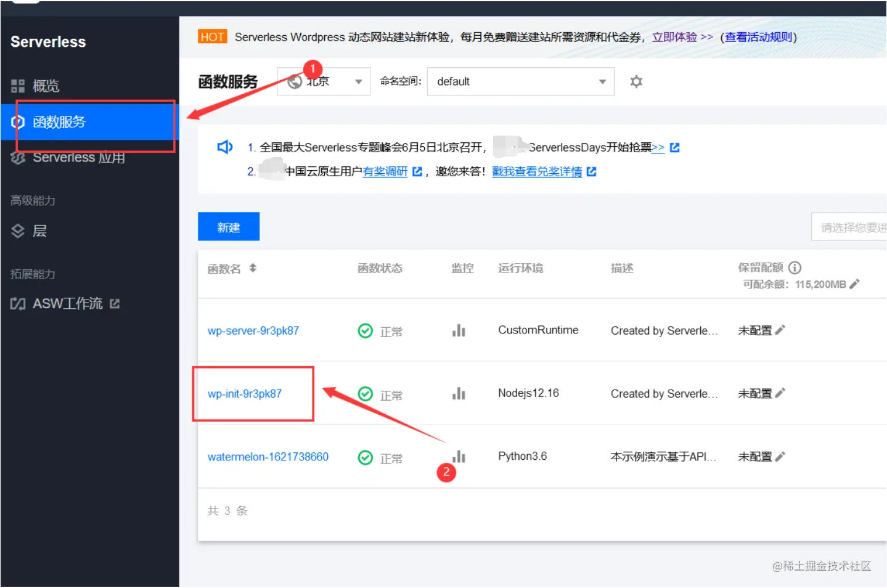
Task: Open the 层 layers menu item
Action: [x=39, y=231]
